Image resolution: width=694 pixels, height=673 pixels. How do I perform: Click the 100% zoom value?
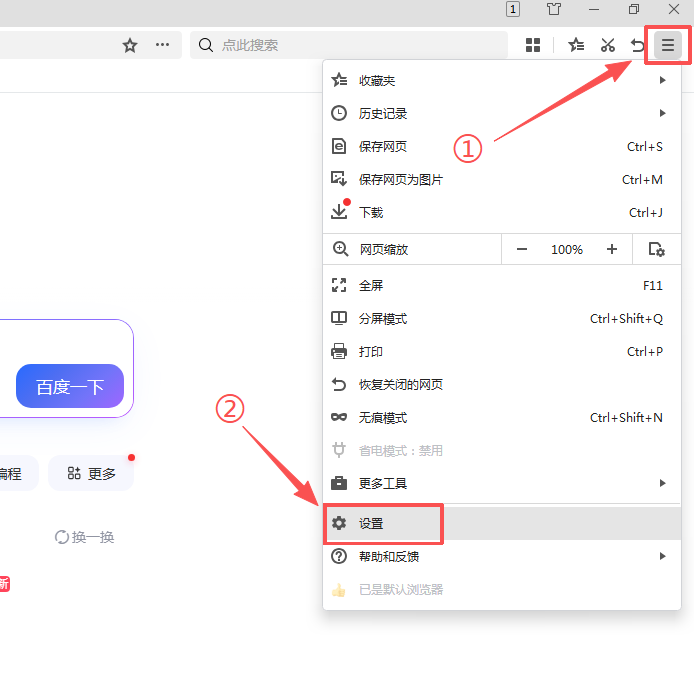pos(567,250)
